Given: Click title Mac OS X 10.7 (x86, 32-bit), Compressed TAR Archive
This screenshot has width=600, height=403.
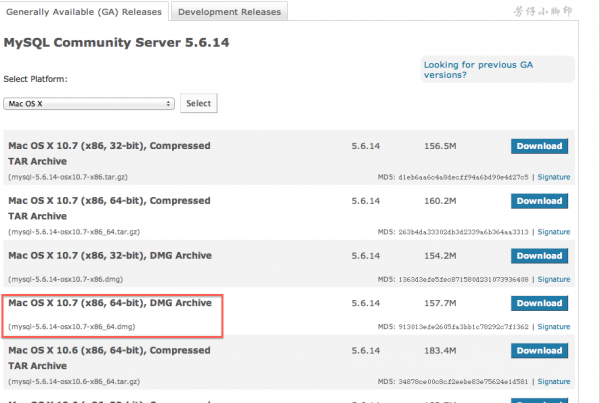Looking at the screenshot, I should pos(109,153).
